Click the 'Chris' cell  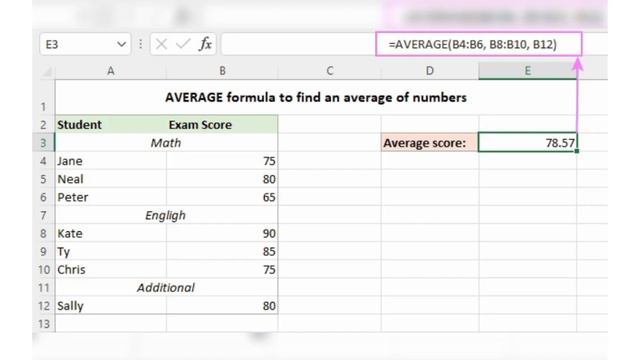click(111, 269)
